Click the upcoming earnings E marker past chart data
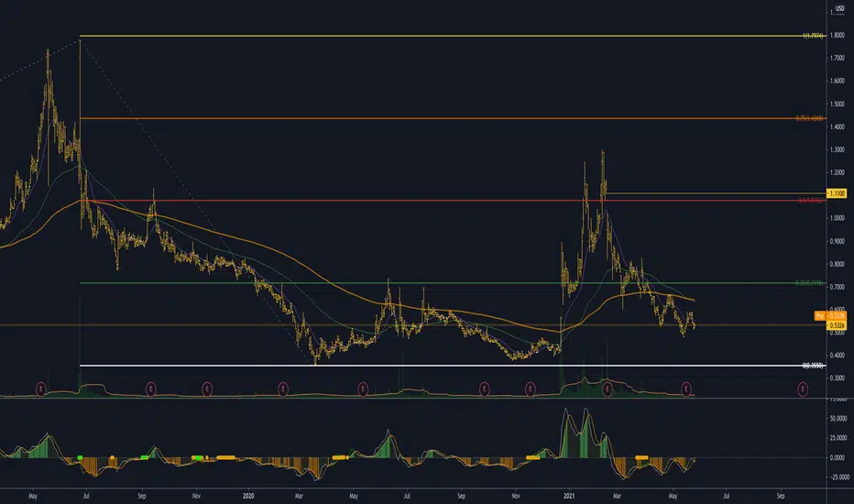Screen dimensions: 854x504 [x=803, y=389]
